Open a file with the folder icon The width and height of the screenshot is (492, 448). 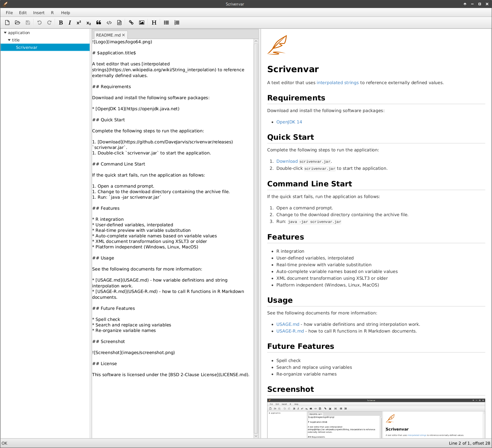click(x=18, y=22)
